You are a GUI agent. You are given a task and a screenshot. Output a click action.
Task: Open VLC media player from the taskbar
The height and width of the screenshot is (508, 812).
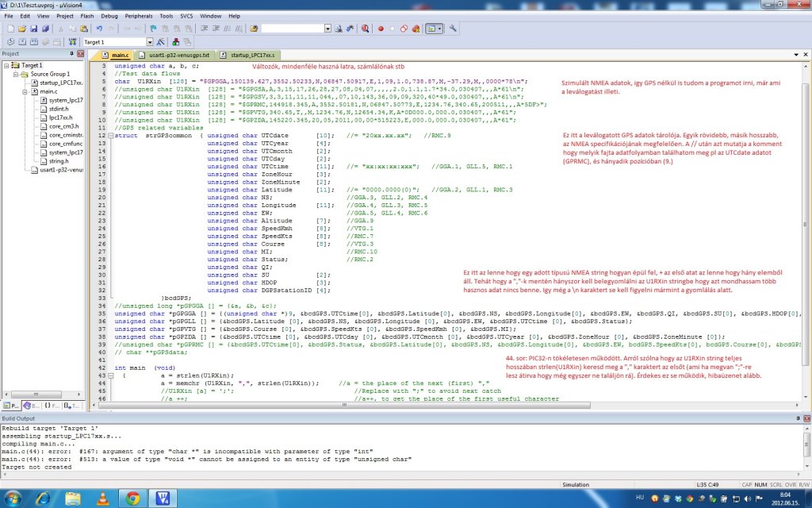103,498
